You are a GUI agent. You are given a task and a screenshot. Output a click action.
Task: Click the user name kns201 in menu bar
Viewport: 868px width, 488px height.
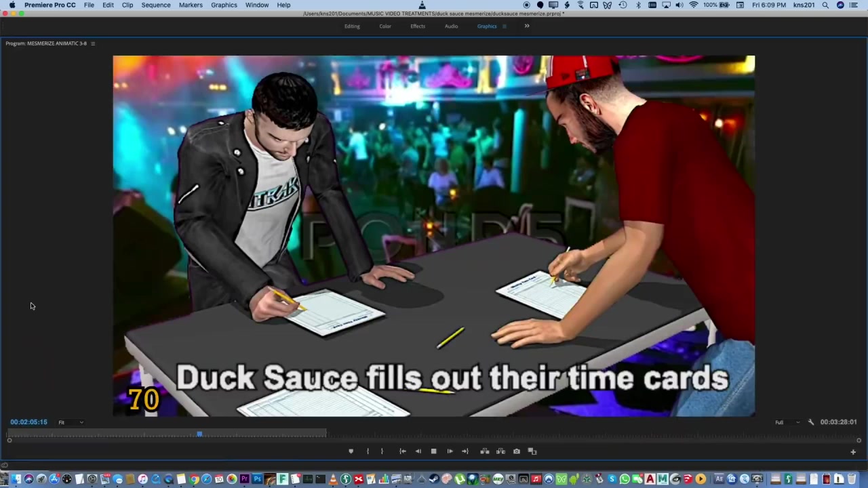coord(804,5)
